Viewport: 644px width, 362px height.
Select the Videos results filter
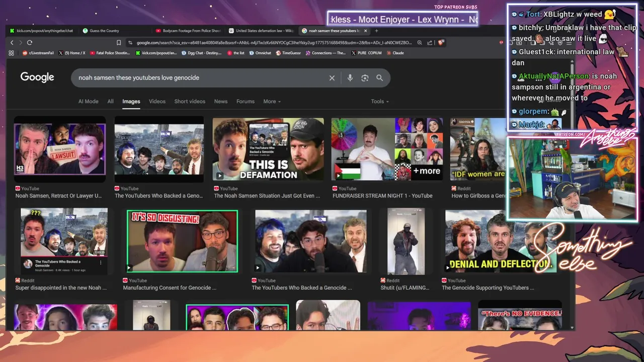click(x=157, y=102)
